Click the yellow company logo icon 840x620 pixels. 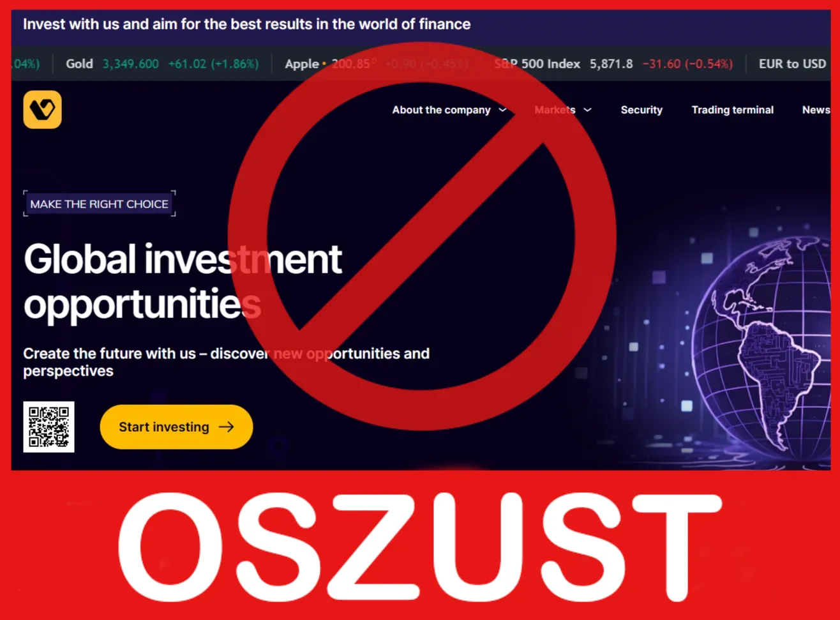[43, 109]
